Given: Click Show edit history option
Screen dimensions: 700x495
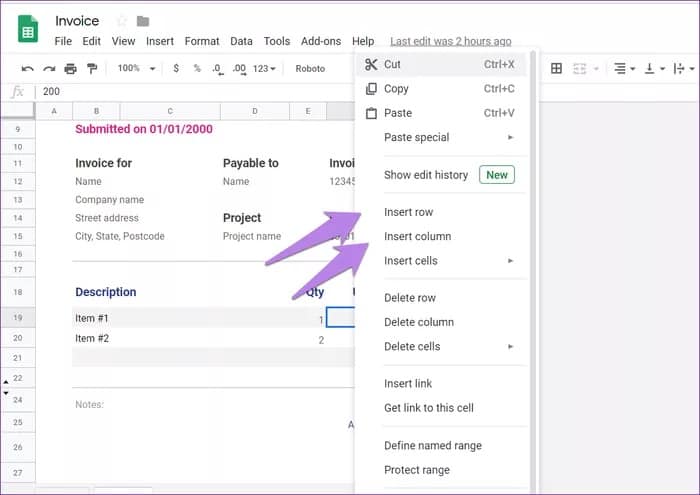Looking at the screenshot, I should (426, 175).
